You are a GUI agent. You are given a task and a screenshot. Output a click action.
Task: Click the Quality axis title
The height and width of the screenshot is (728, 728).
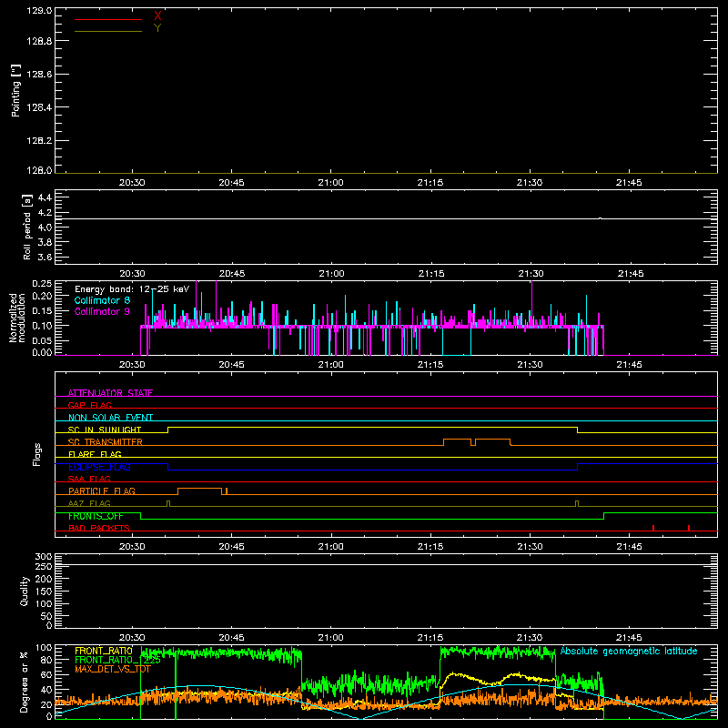tap(25, 591)
